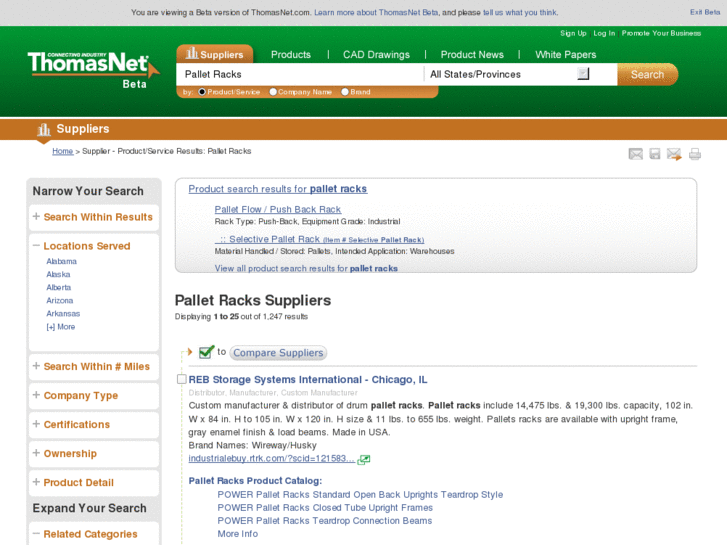
Task: Expand the Certifications filter section
Action: 76,425
